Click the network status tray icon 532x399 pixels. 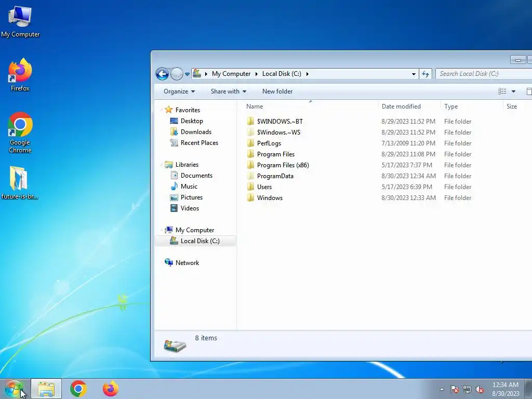coord(467,389)
